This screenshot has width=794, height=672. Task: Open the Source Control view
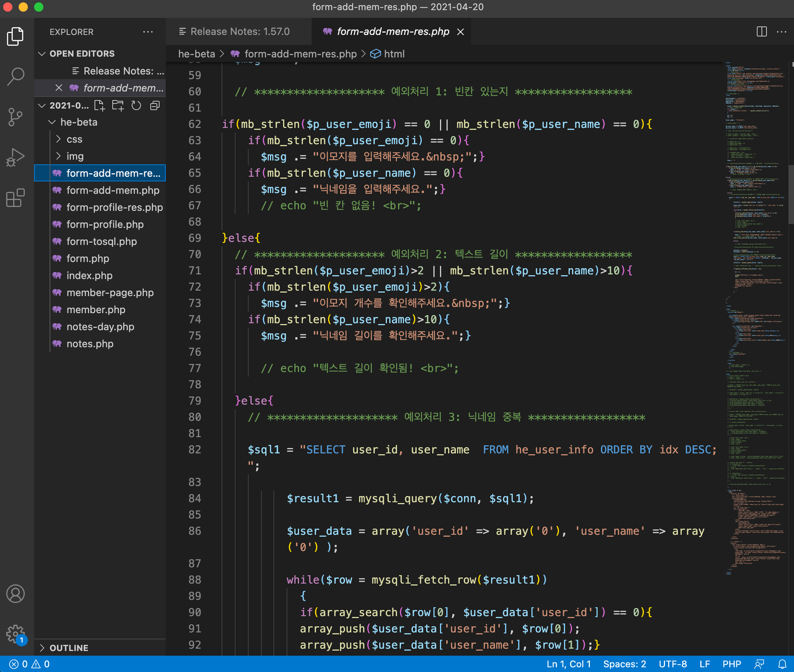tap(16, 117)
